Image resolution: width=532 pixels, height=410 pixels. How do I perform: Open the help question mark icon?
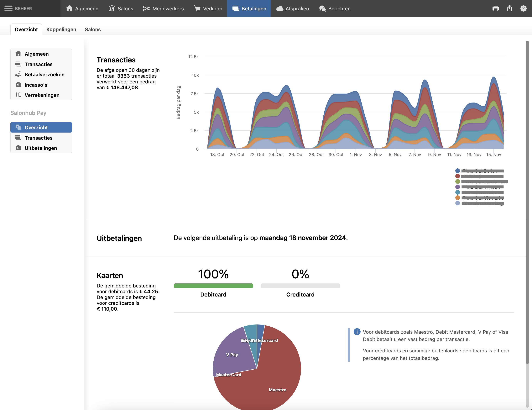click(x=523, y=8)
